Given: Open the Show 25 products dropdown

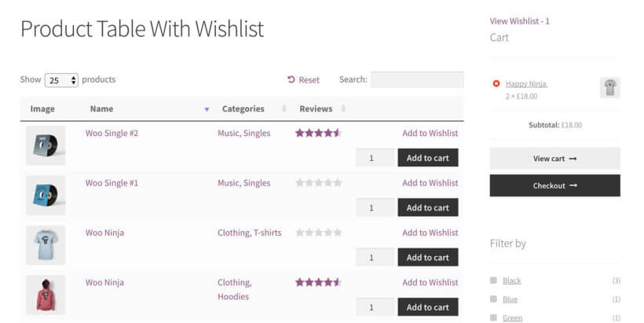Looking at the screenshot, I should 61,80.
